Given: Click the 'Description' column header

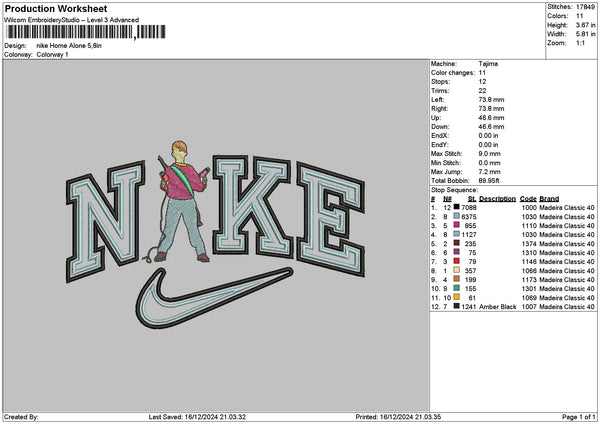Looking at the screenshot, I should (x=497, y=199).
